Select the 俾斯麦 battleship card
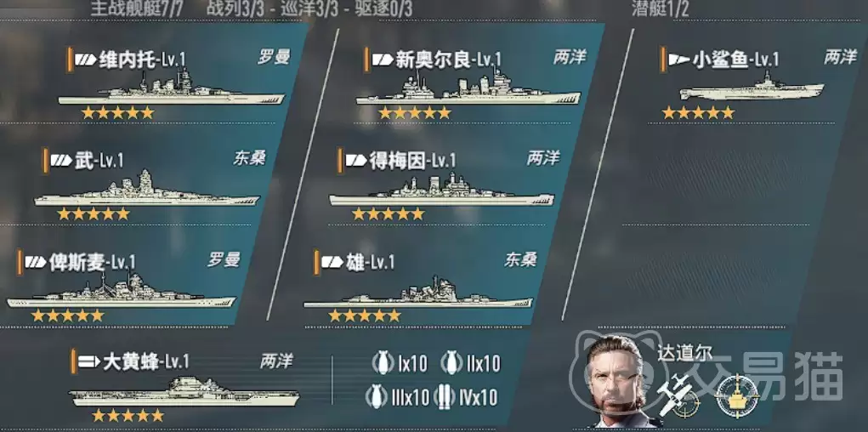The image size is (868, 432). pyautogui.click(x=125, y=285)
